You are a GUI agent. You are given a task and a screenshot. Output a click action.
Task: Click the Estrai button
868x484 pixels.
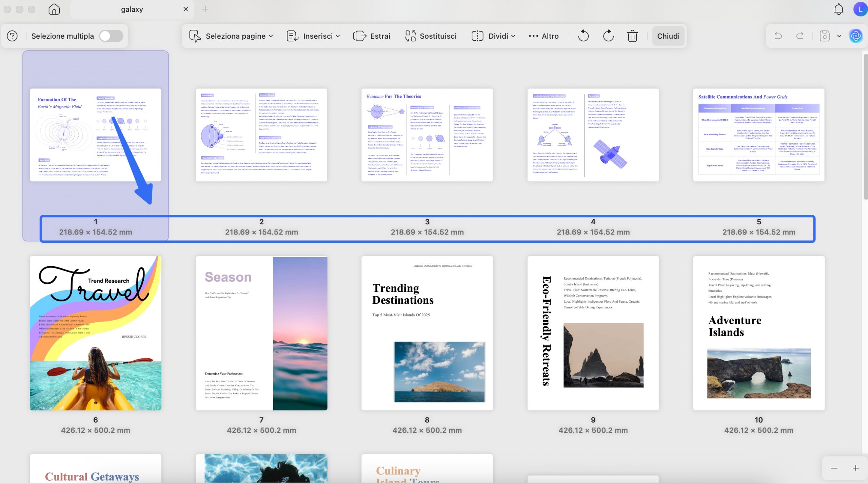[x=372, y=36]
